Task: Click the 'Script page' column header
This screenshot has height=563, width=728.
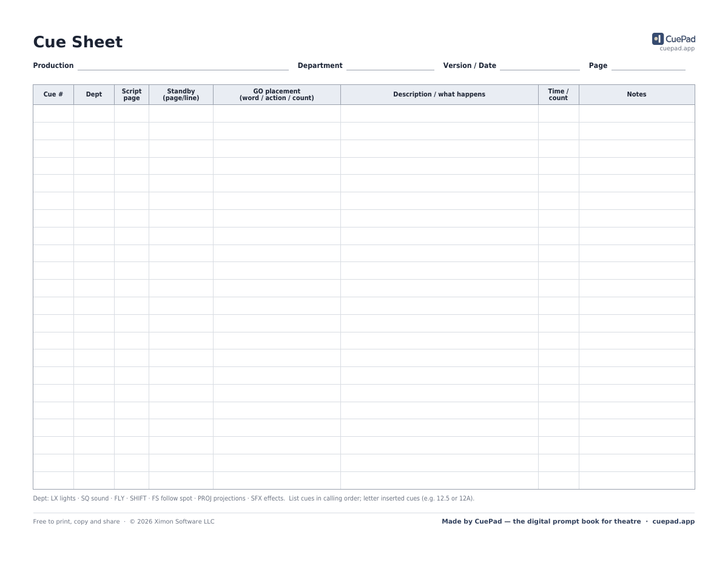Action: pos(132,95)
